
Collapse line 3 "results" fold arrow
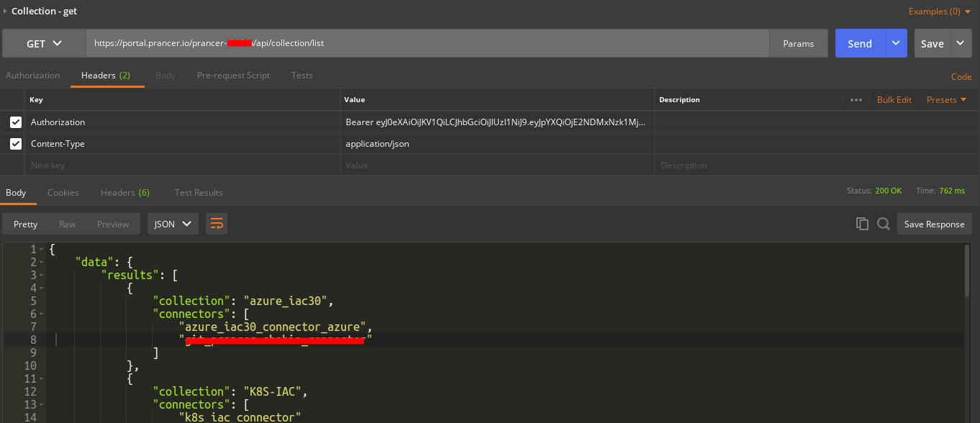point(41,276)
